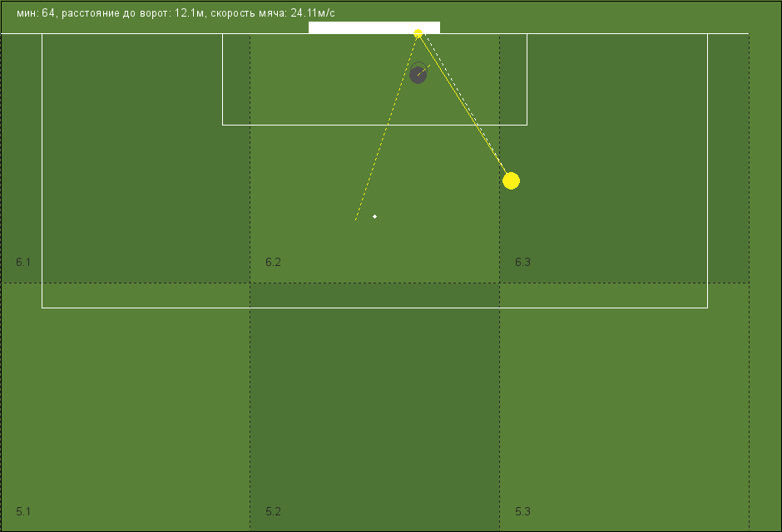
Task: Click the small yellow ball at the goal line
Action: tap(418, 33)
